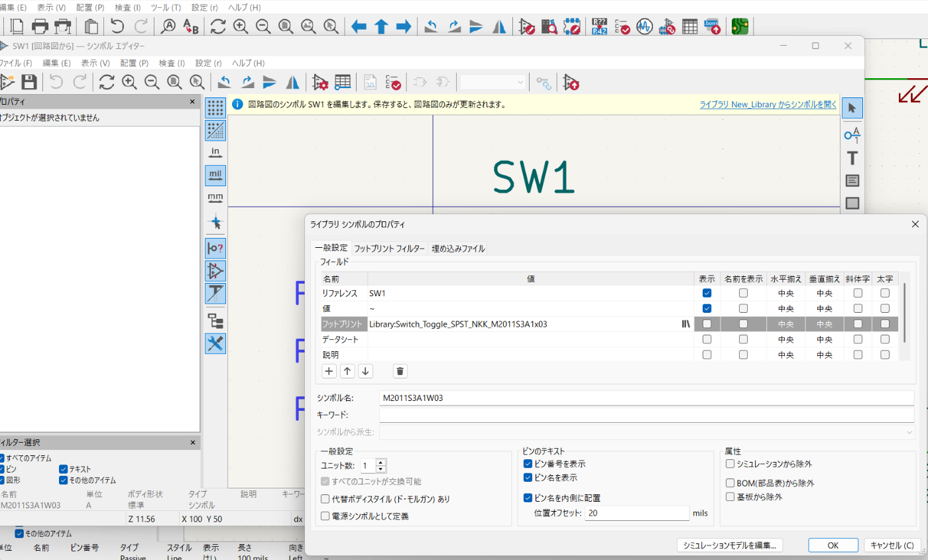This screenshot has width=928, height=560.
Task: Switch units to mils
Action: 215,176
